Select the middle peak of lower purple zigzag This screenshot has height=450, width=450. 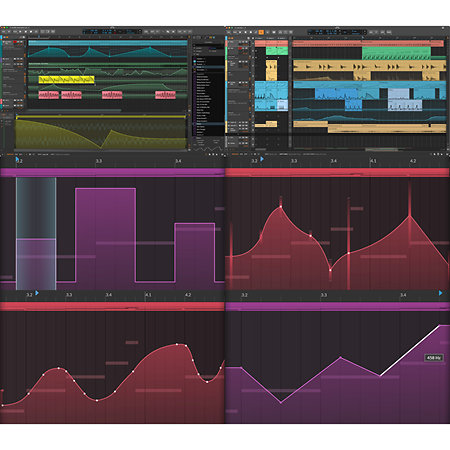[340, 357]
